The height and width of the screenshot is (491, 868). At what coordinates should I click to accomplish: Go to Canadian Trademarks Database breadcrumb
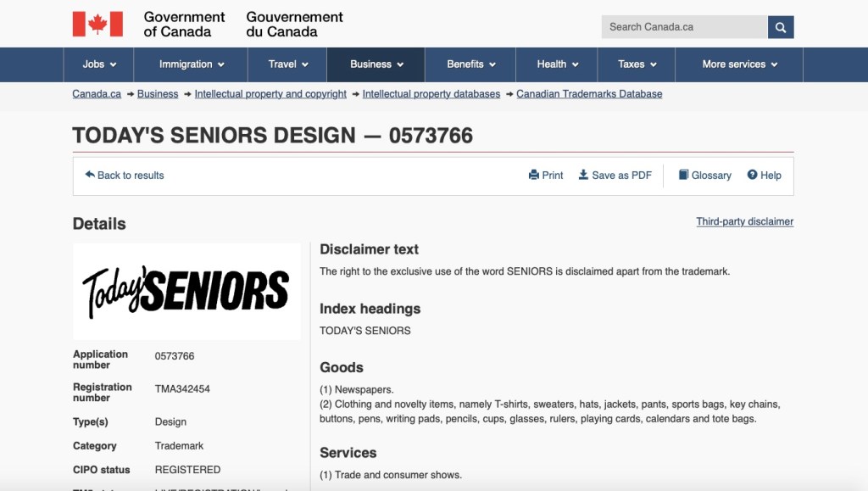click(589, 94)
